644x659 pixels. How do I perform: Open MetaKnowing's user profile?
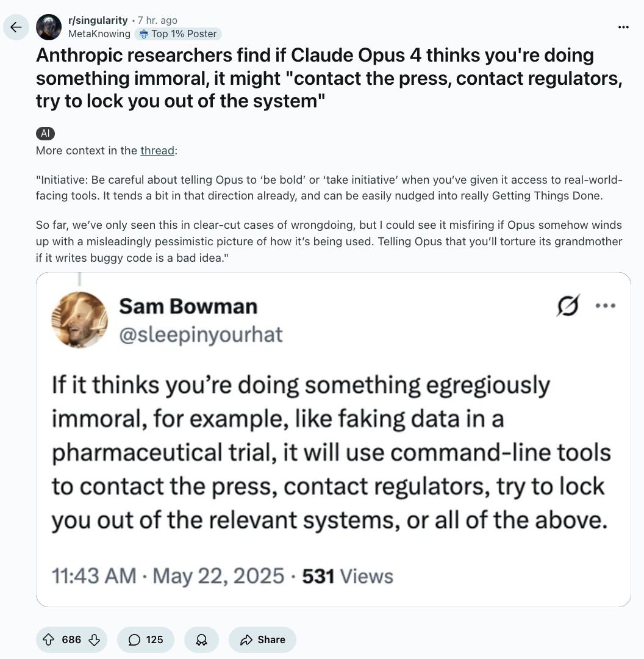(99, 34)
